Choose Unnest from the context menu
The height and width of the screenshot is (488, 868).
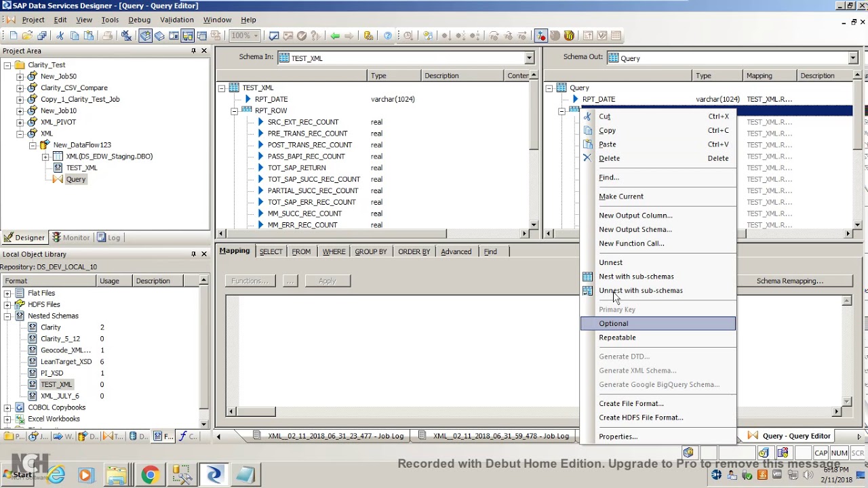pos(610,262)
